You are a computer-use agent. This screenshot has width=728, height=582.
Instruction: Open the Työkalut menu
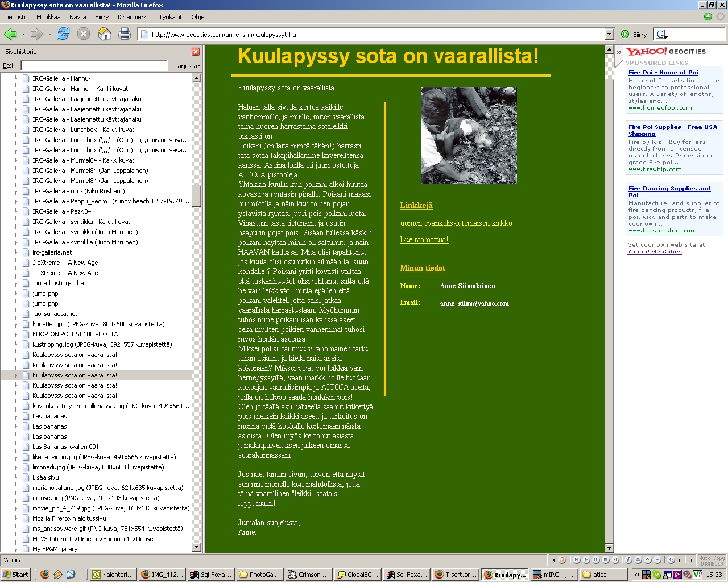click(171, 17)
